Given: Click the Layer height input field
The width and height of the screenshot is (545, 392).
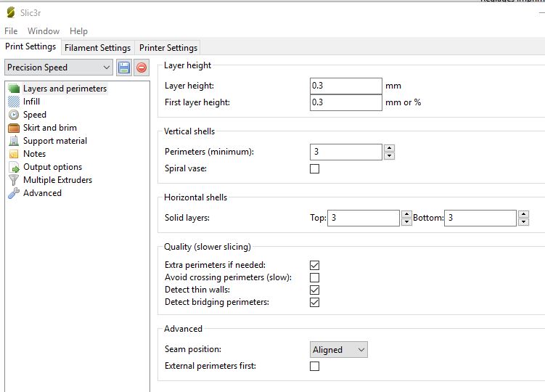Looking at the screenshot, I should [345, 86].
